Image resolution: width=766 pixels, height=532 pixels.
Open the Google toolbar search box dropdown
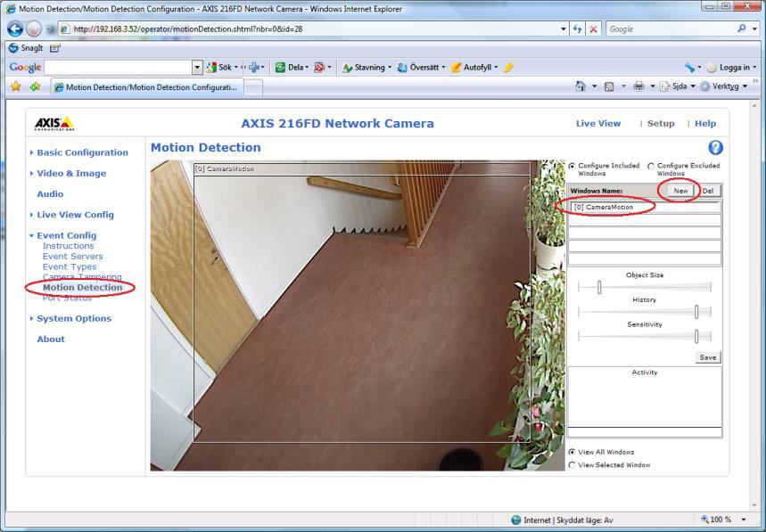click(197, 68)
